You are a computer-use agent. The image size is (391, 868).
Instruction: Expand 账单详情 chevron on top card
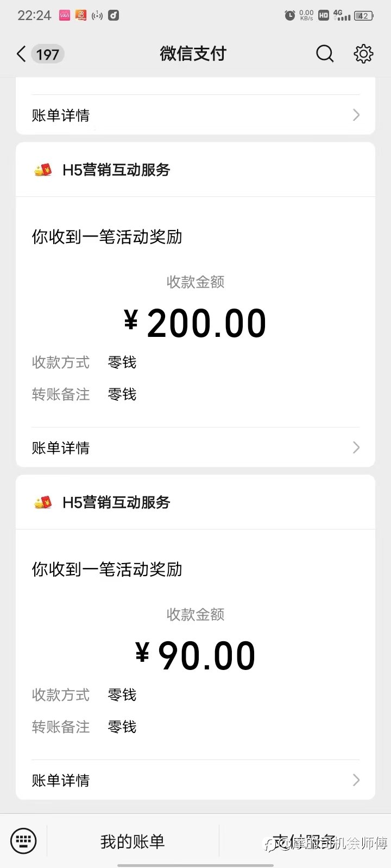tap(356, 114)
